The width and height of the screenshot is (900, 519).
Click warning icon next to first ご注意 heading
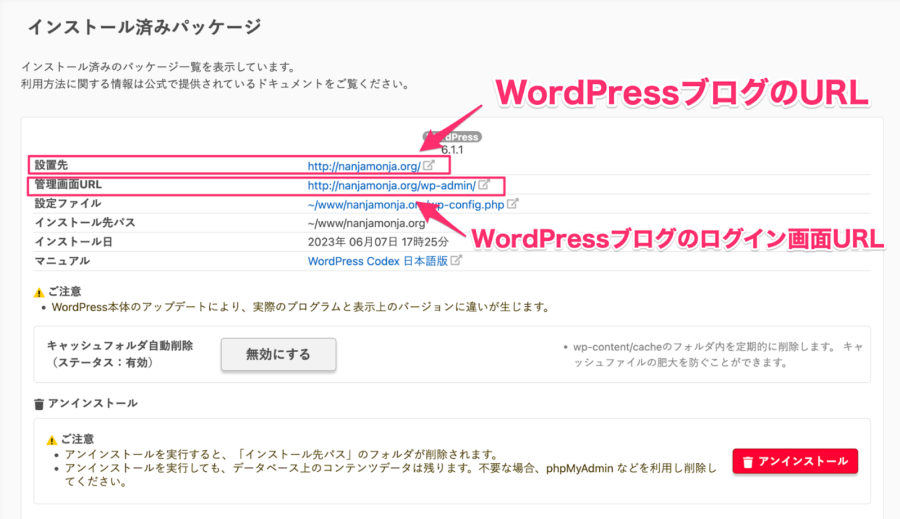tap(39, 292)
